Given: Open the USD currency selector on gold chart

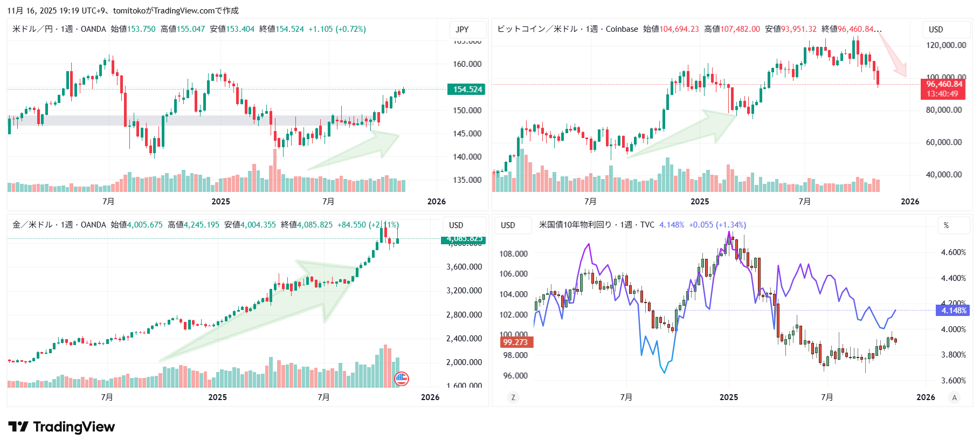Looking at the screenshot, I should pyautogui.click(x=456, y=225).
